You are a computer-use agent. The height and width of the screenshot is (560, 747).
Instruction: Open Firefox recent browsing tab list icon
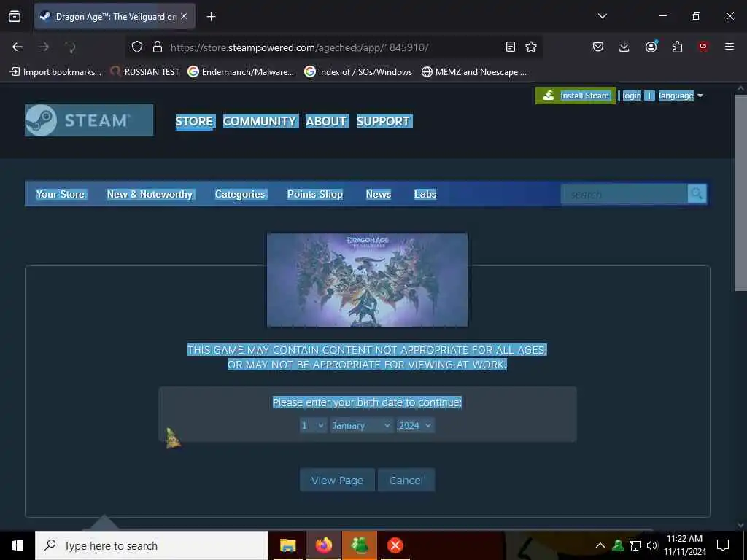click(15, 17)
